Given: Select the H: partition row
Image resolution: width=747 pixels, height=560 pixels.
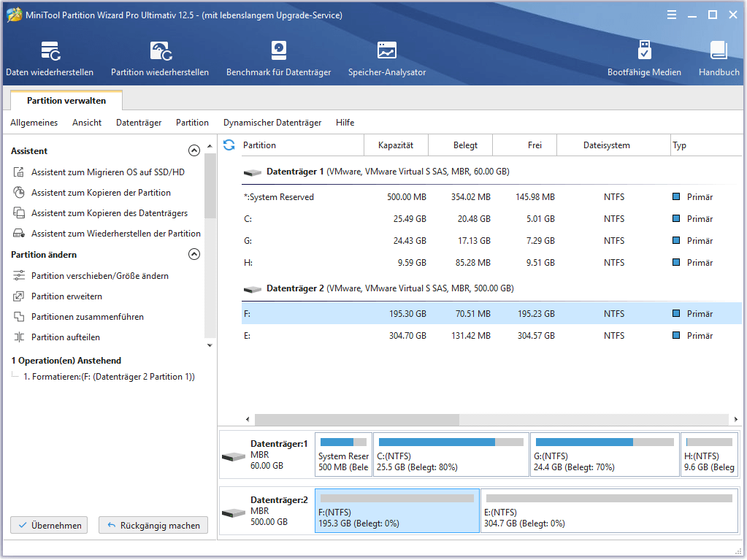Looking at the screenshot, I should (x=491, y=262).
